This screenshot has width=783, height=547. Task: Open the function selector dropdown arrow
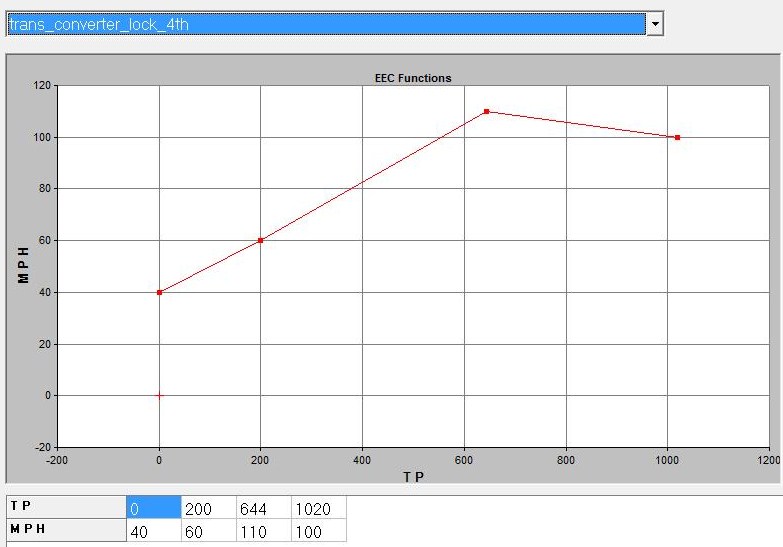pyautogui.click(x=655, y=23)
